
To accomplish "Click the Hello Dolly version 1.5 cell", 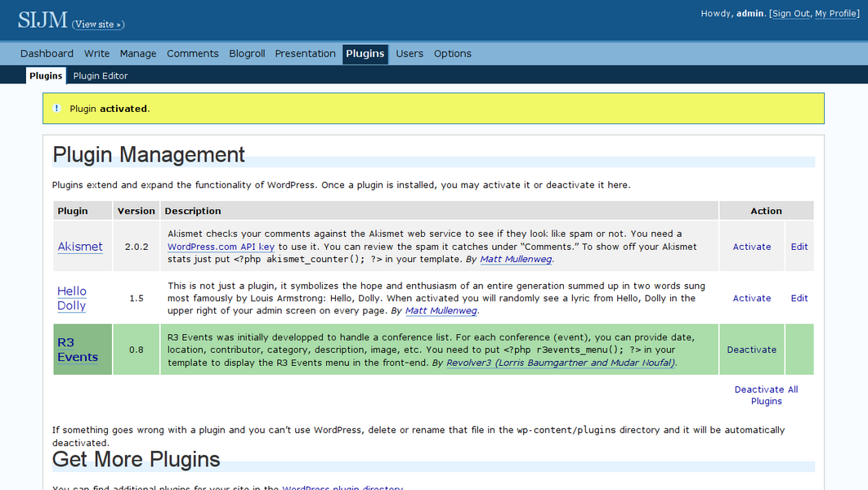I will [x=136, y=298].
